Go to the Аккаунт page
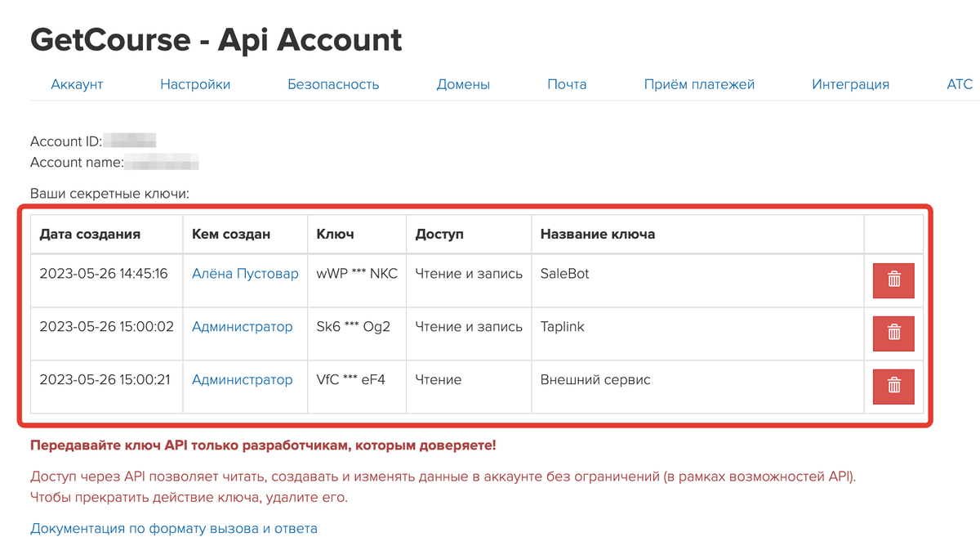980x546 pixels. point(77,83)
